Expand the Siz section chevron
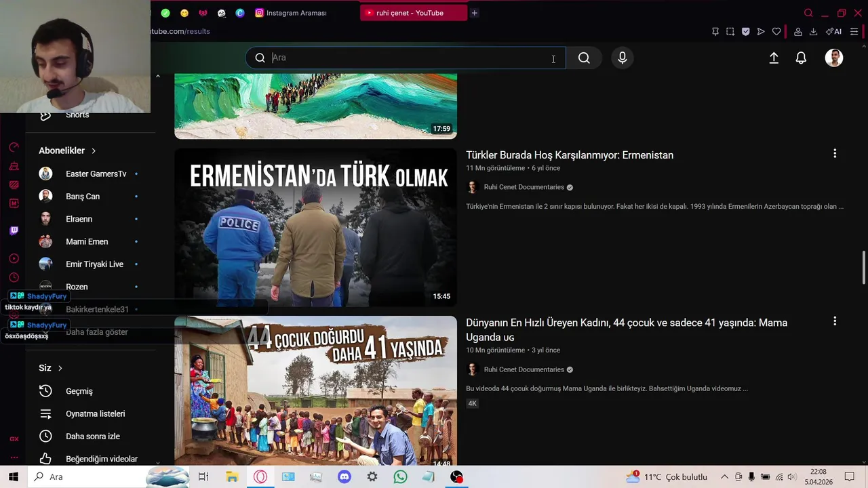Viewport: 868px width, 488px height. pos(60,368)
